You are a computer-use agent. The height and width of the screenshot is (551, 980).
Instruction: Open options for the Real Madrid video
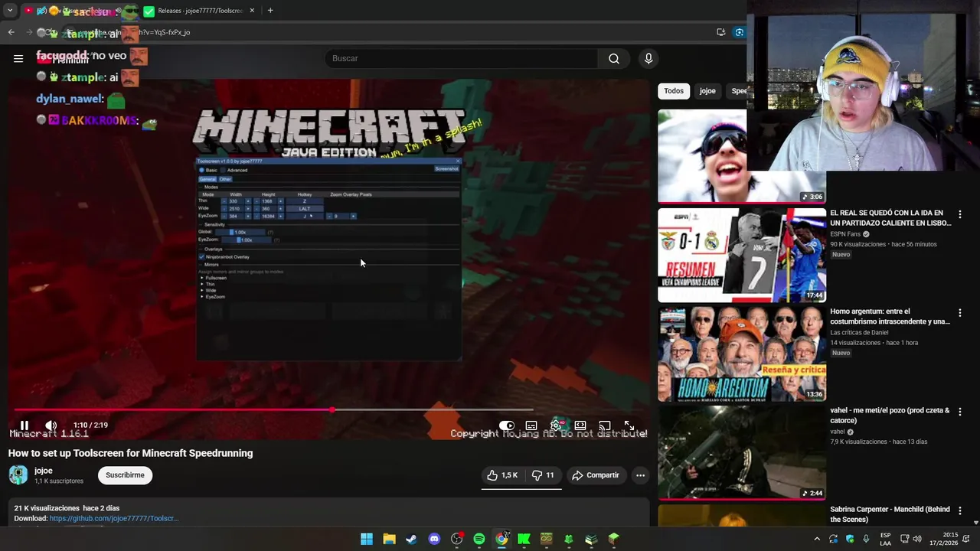(x=960, y=214)
